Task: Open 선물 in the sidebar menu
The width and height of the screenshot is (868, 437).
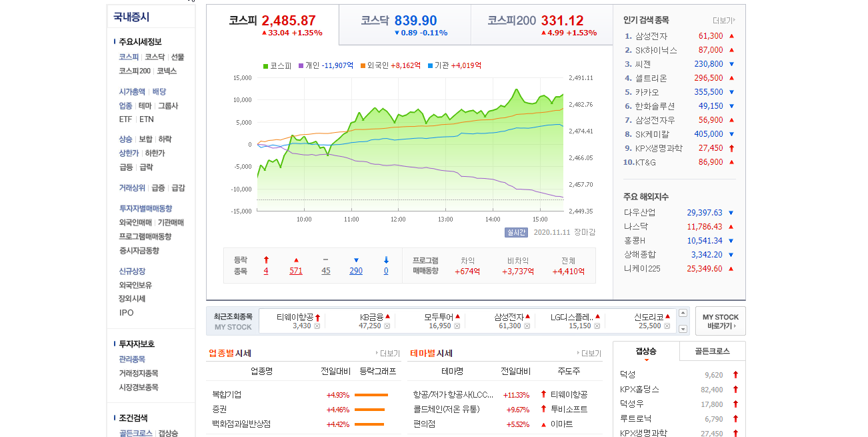Action: click(x=177, y=57)
